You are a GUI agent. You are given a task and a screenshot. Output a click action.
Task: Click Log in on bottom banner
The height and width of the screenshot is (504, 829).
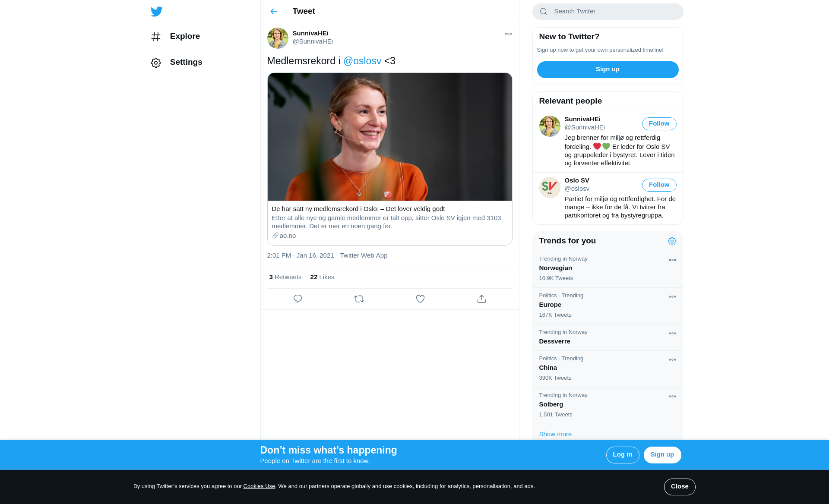(x=622, y=455)
